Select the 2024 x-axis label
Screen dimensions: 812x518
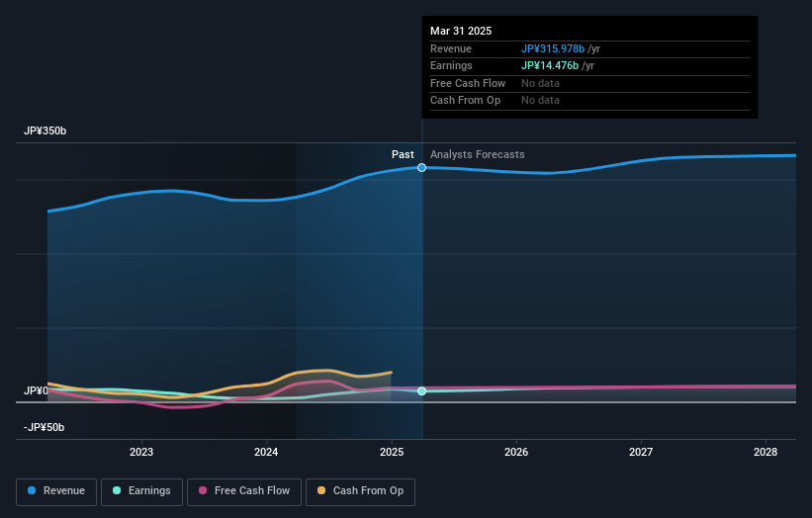(x=266, y=453)
